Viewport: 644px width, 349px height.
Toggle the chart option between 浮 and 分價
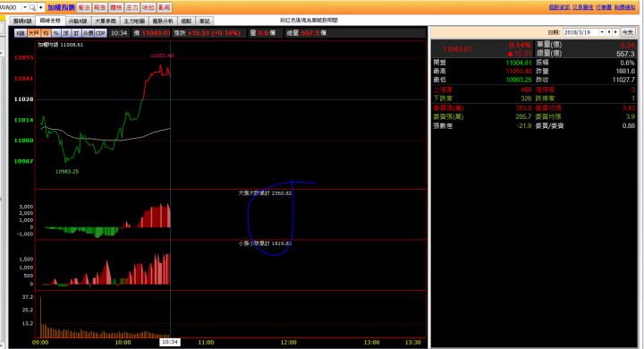pos(76,33)
